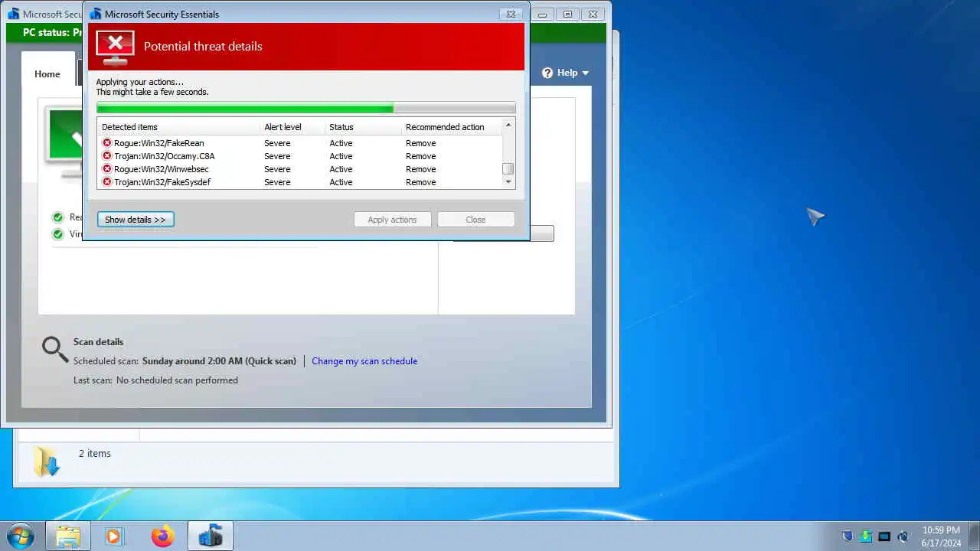The image size is (980, 551).
Task: Select Microsoft Security Essentials taskbar button
Action: tap(210, 536)
